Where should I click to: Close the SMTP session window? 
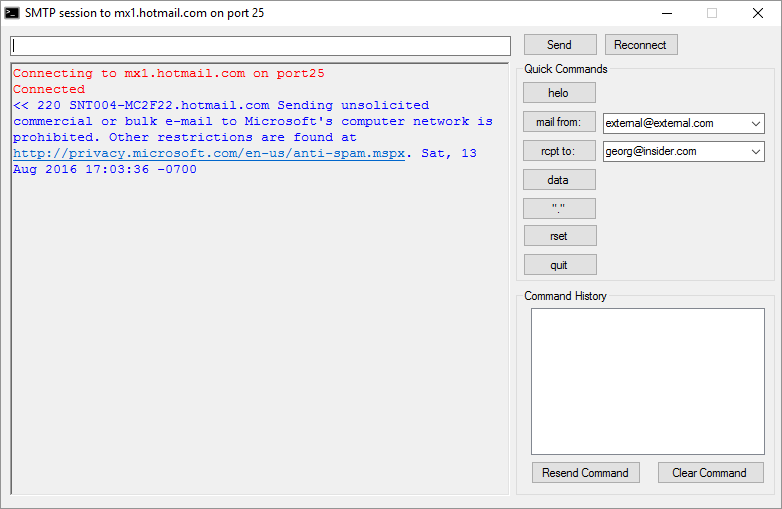[x=758, y=13]
